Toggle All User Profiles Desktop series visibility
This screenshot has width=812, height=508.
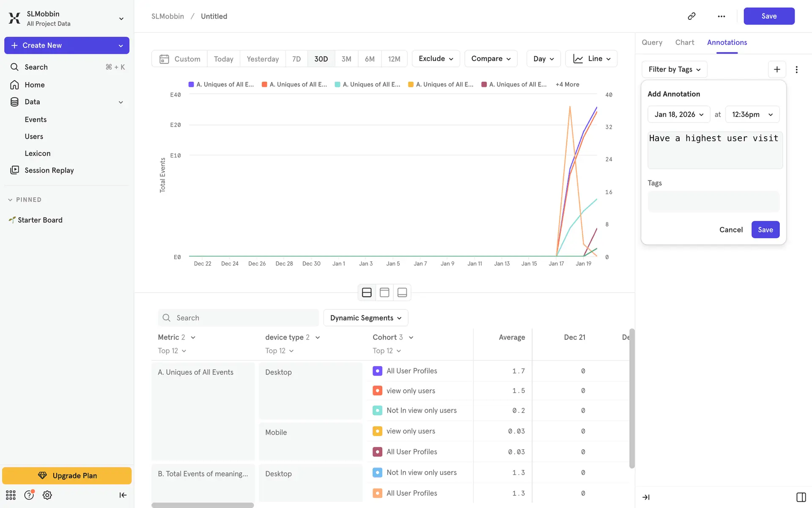(x=377, y=371)
